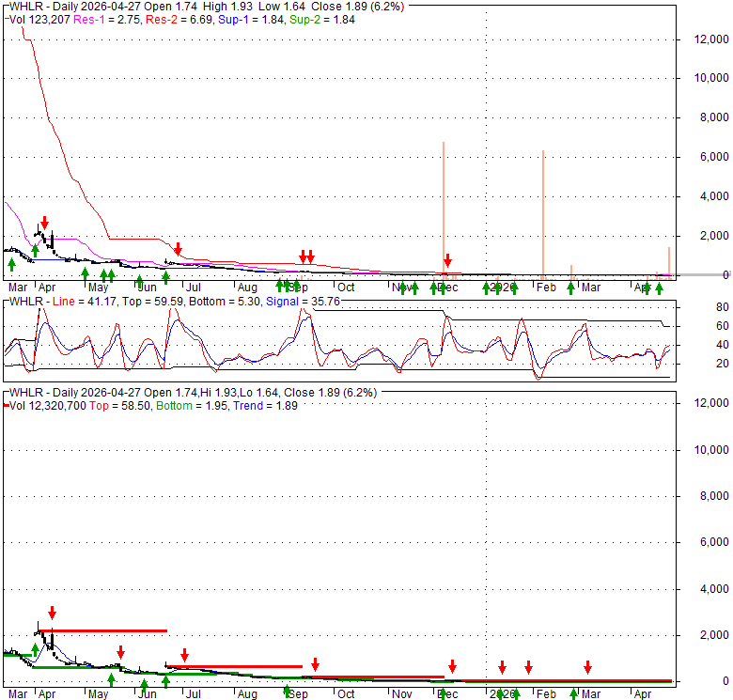Image resolution: width=733 pixels, height=700 pixels.
Task: Click the red down arrow before July in top chart
Action: 178,249
